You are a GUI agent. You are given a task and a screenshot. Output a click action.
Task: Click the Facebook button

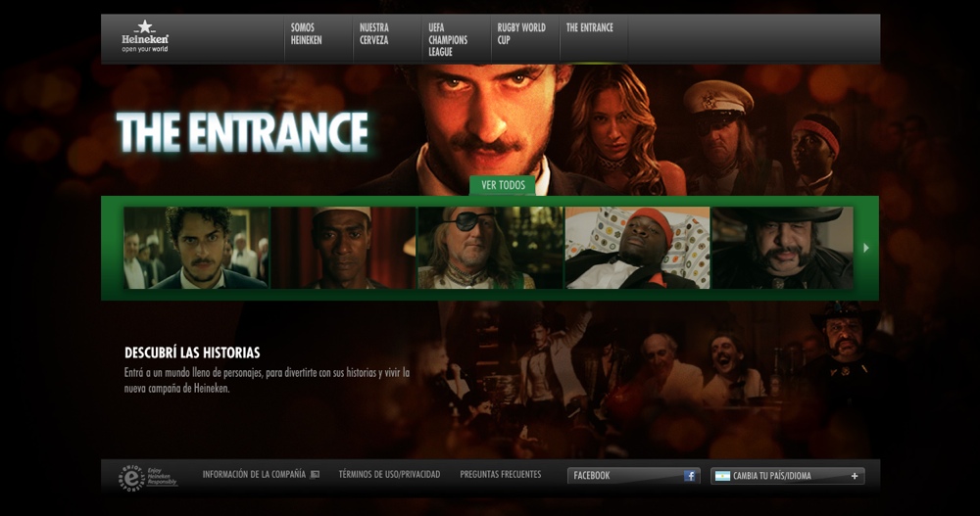pos(634,476)
